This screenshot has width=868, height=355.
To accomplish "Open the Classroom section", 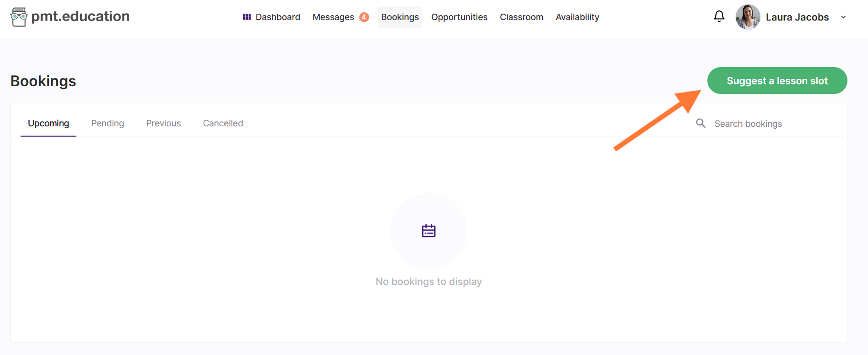I will point(521,17).
